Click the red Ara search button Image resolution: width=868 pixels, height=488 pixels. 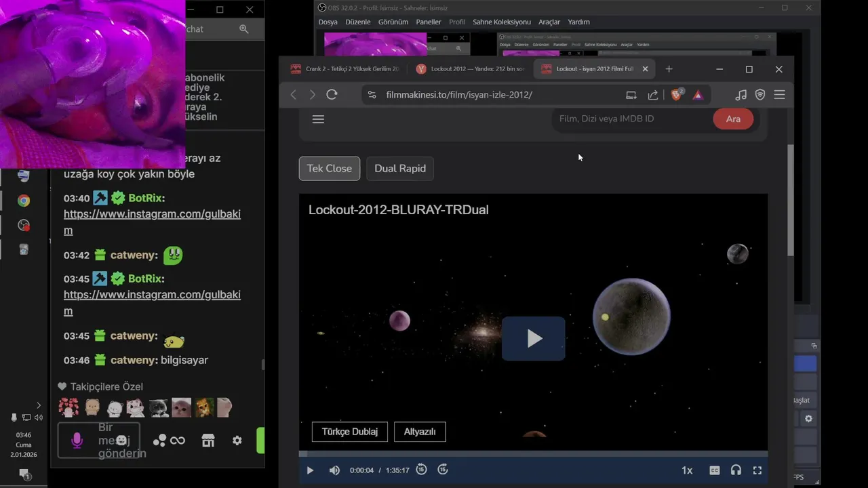pyautogui.click(x=733, y=119)
